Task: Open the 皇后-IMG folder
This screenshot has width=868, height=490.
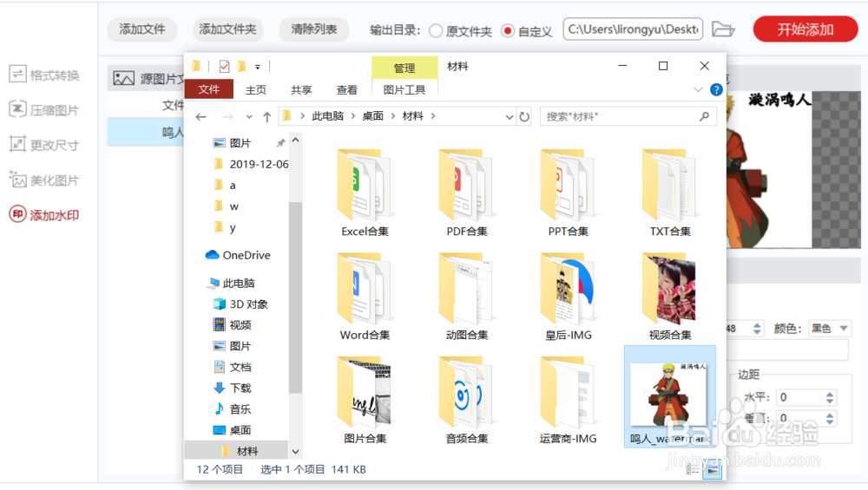Action: pyautogui.click(x=568, y=297)
